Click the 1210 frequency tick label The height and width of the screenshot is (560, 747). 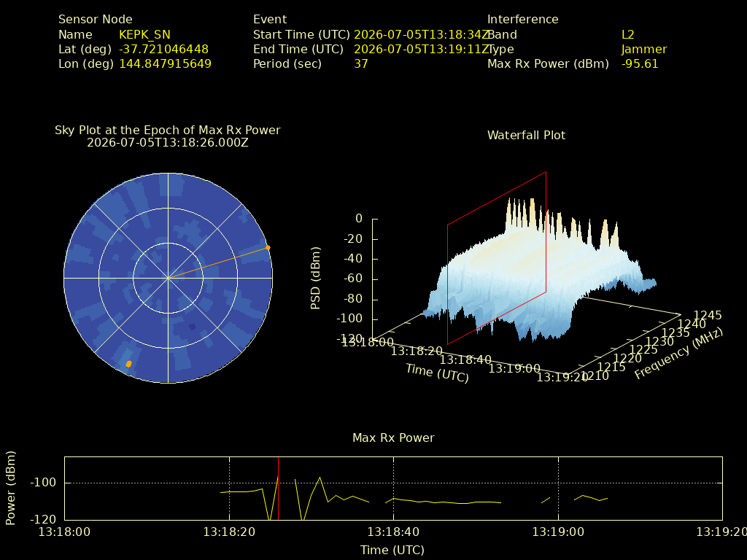[595, 376]
